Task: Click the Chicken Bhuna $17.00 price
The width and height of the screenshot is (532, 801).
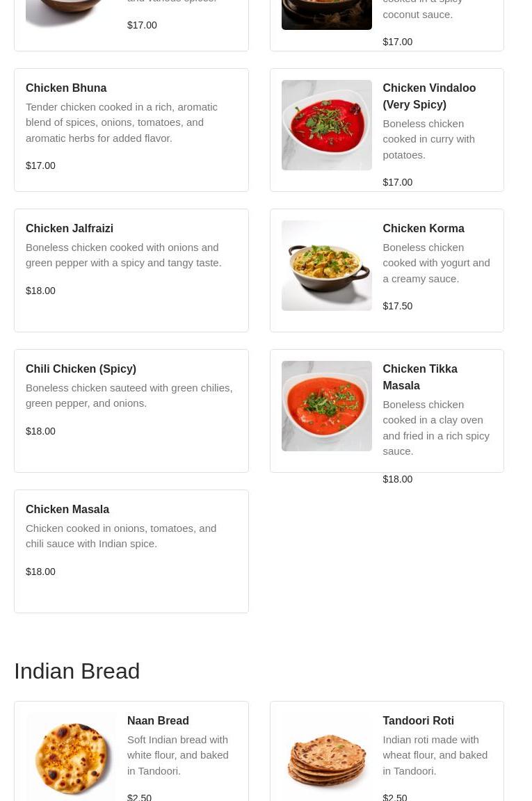Action: point(40,165)
